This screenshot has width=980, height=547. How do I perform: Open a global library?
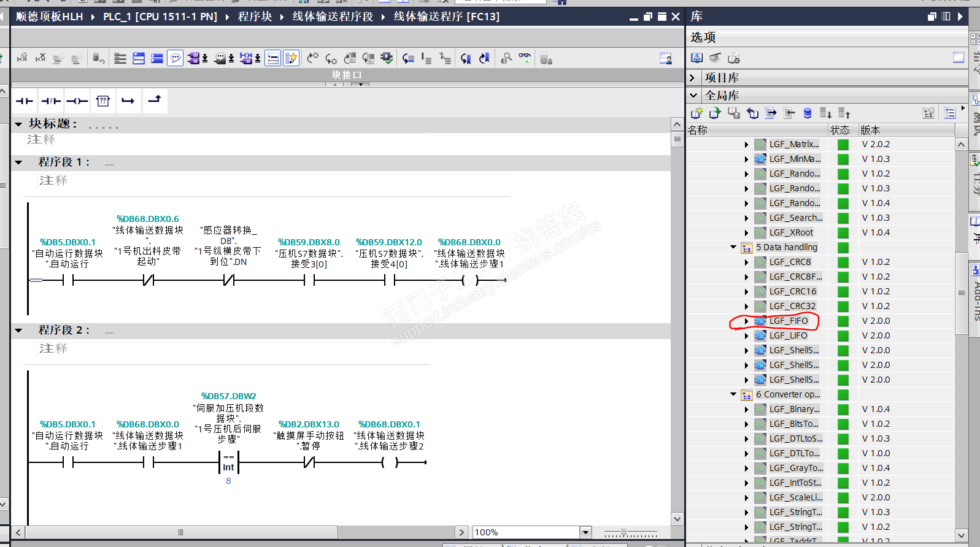click(x=715, y=113)
